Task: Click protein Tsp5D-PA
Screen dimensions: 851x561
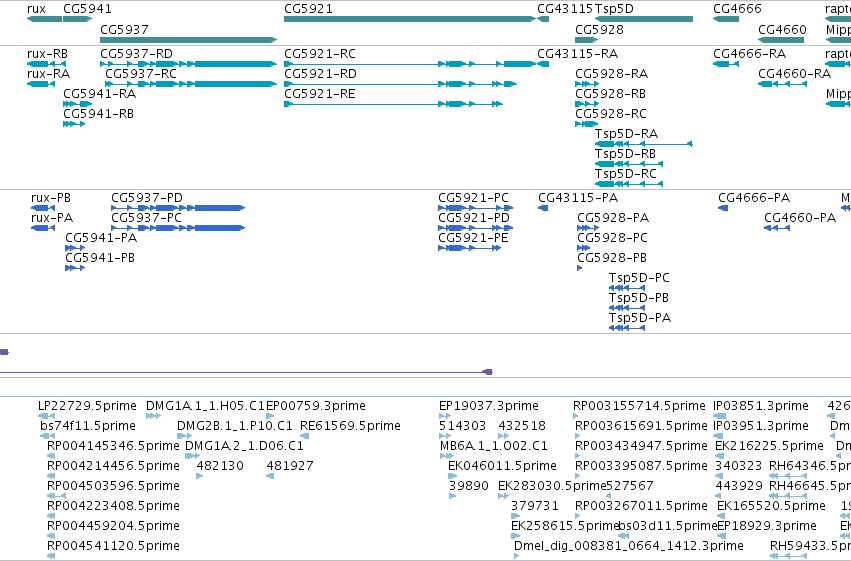Action: tap(640, 318)
